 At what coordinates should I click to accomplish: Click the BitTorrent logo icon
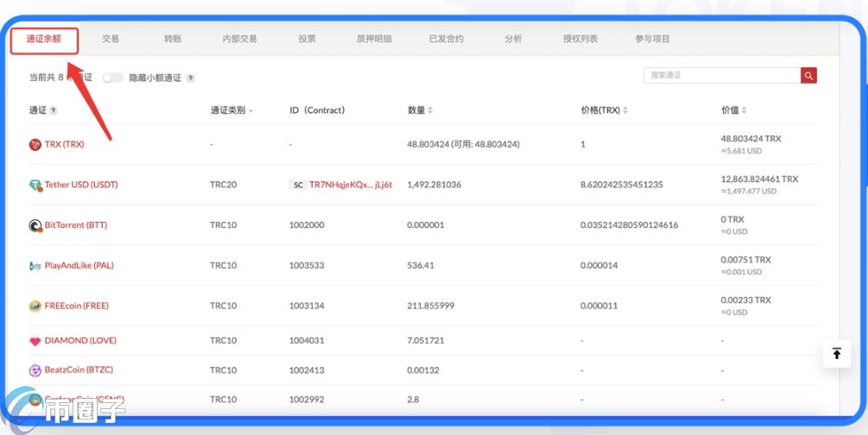pos(35,226)
